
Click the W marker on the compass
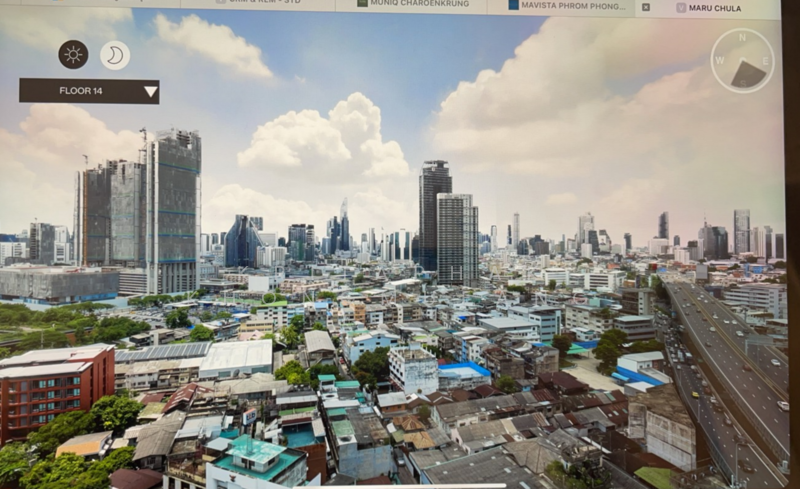(719, 59)
